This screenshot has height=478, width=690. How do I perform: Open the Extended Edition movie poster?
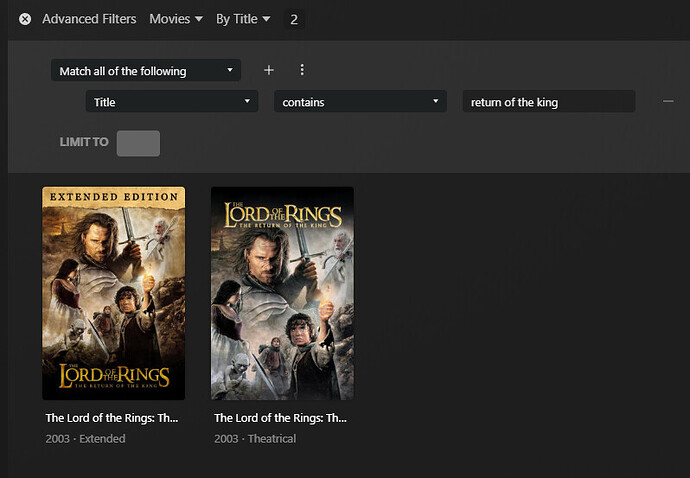coord(114,293)
